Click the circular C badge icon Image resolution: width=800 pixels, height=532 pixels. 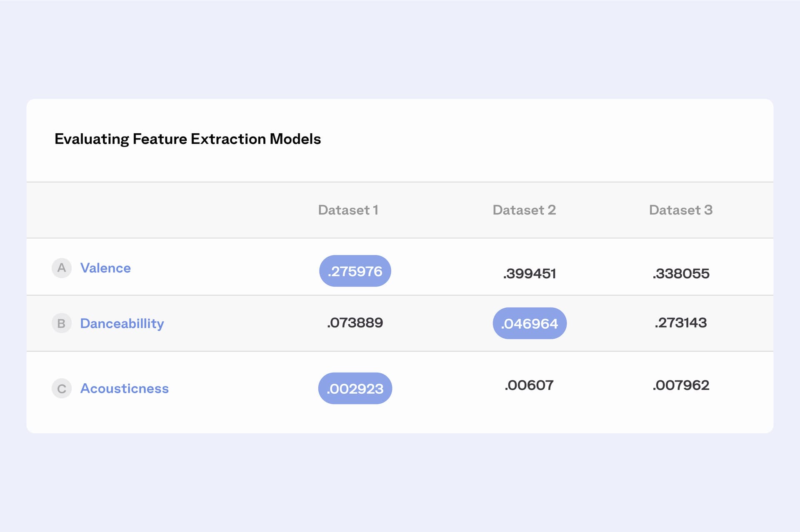pyautogui.click(x=62, y=388)
